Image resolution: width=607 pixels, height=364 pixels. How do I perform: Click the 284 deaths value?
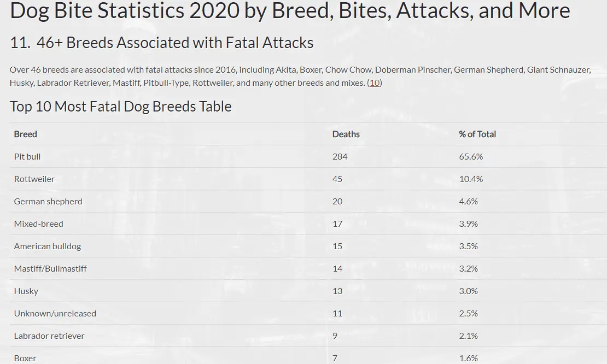pyautogui.click(x=340, y=156)
